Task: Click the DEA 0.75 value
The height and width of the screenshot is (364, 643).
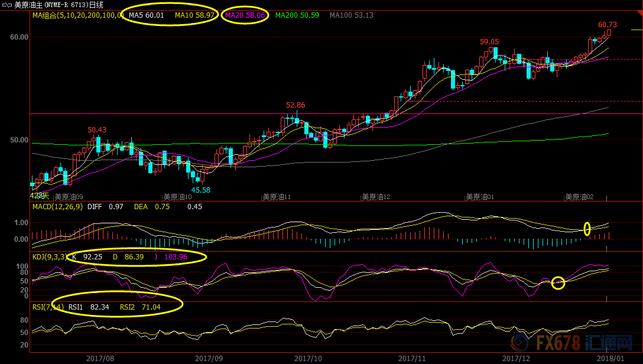Action: click(x=152, y=207)
